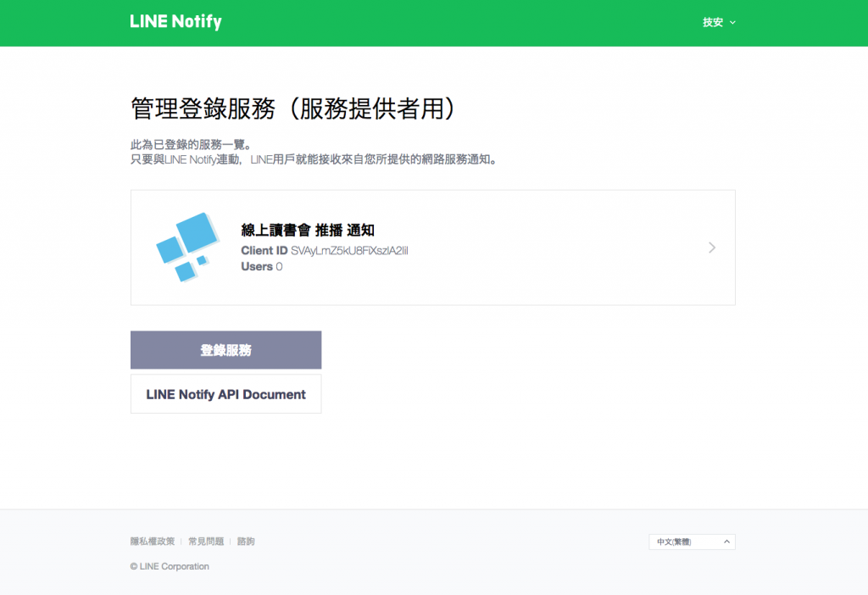Select the Client ID value text
Viewport: 868px width, 595px height.
click(x=349, y=251)
